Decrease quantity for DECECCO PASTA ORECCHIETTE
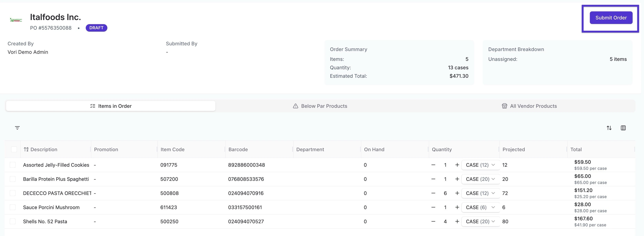644x236 pixels. (x=433, y=193)
